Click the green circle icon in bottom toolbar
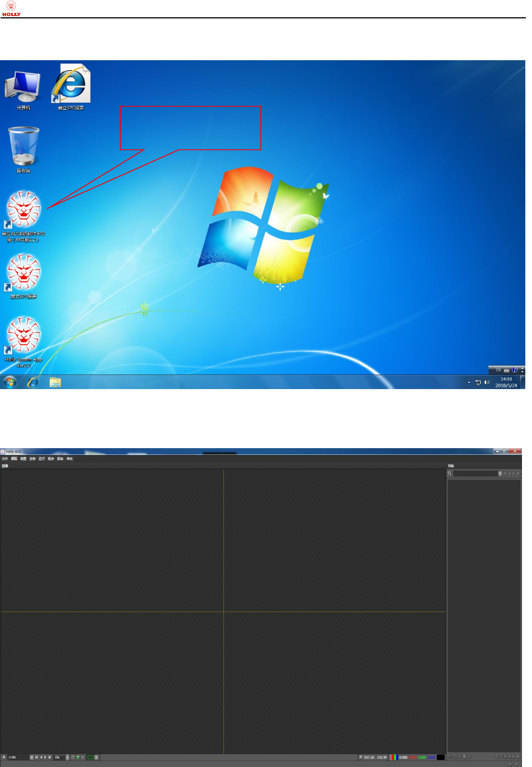The height and width of the screenshot is (767, 532). pyautogui.click(x=78, y=757)
